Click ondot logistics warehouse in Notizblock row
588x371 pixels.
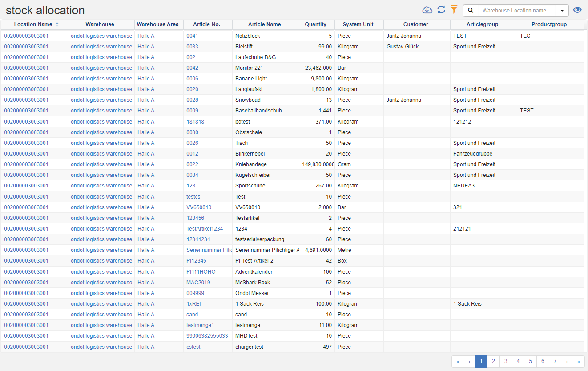click(101, 36)
